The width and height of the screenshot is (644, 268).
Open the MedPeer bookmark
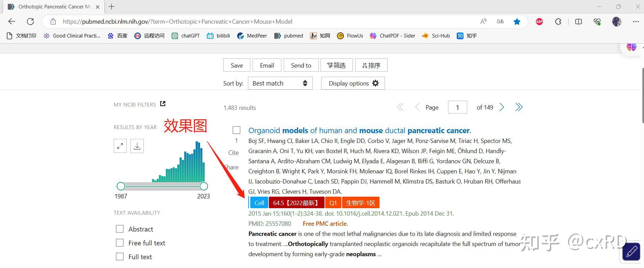click(x=252, y=36)
